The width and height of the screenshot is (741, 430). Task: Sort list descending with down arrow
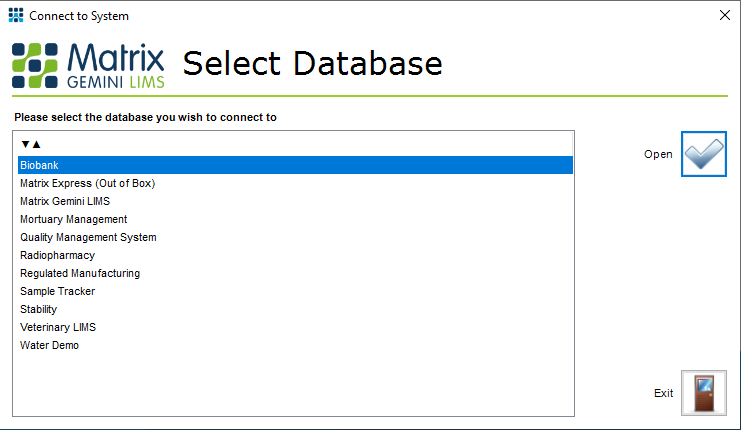coord(25,144)
